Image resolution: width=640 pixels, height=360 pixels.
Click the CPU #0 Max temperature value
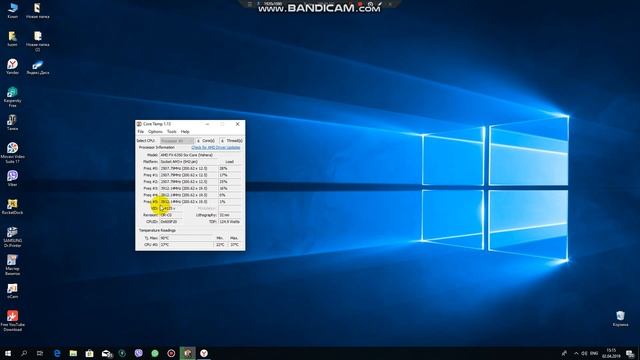[234, 245]
